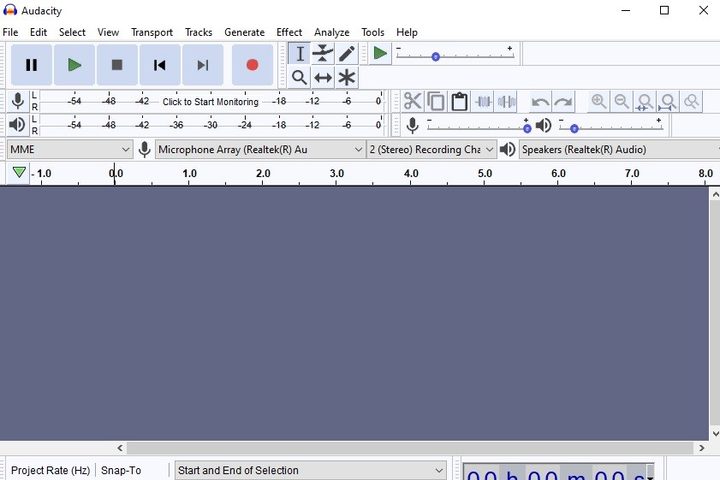Click the Paste clipboard icon
Screen dimensions: 720x480
[459, 101]
